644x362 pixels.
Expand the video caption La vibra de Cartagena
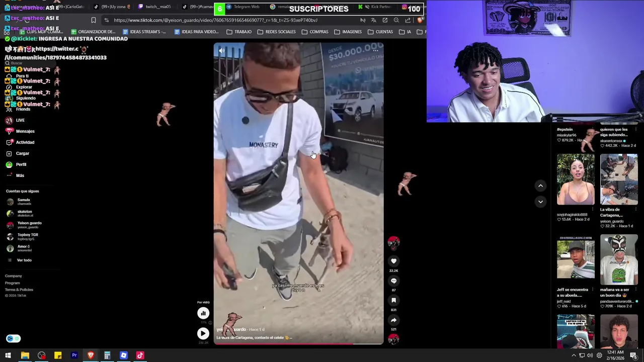(x=254, y=337)
